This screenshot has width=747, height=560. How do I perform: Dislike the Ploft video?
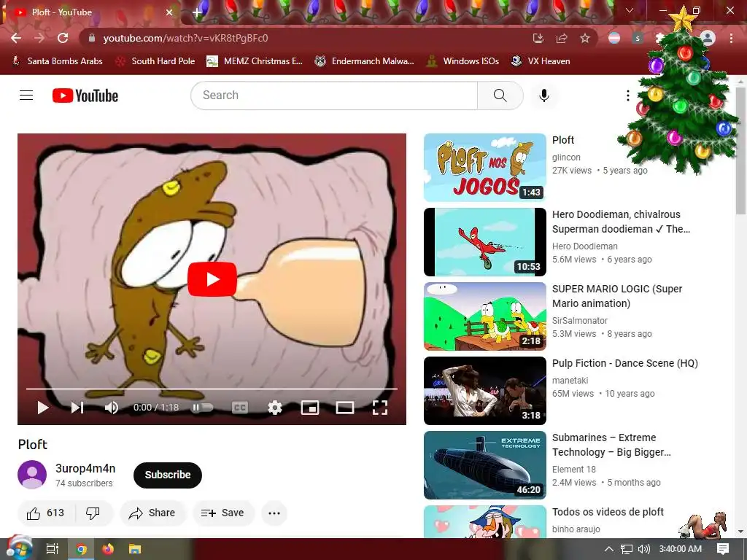(93, 513)
